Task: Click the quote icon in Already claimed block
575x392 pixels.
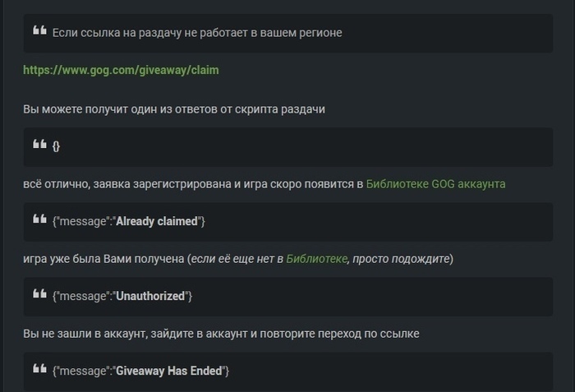Action: [39, 220]
